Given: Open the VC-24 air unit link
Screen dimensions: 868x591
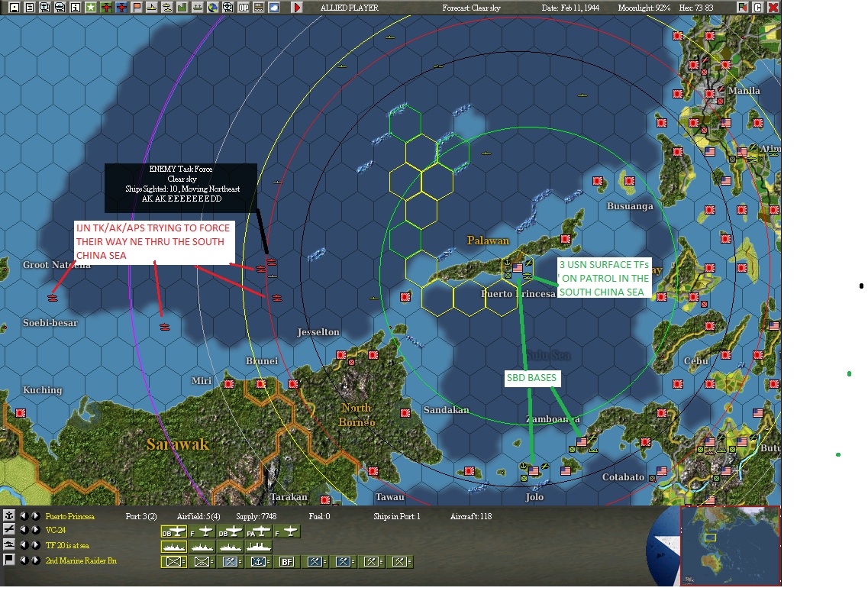Looking at the screenshot, I should tap(56, 530).
